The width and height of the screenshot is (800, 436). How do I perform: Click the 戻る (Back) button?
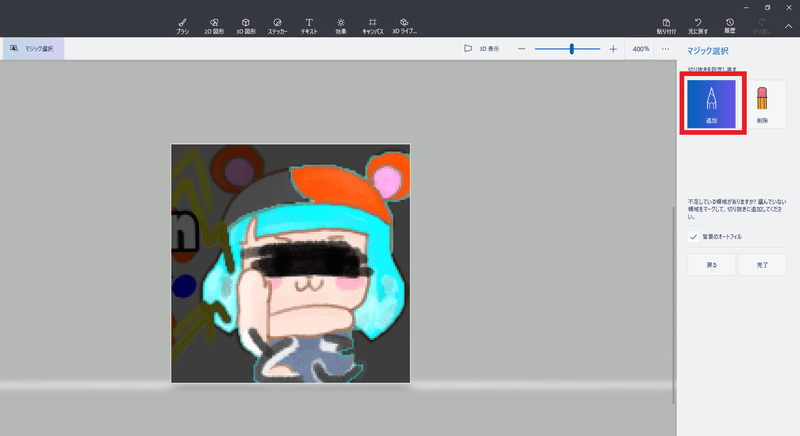coord(711,265)
